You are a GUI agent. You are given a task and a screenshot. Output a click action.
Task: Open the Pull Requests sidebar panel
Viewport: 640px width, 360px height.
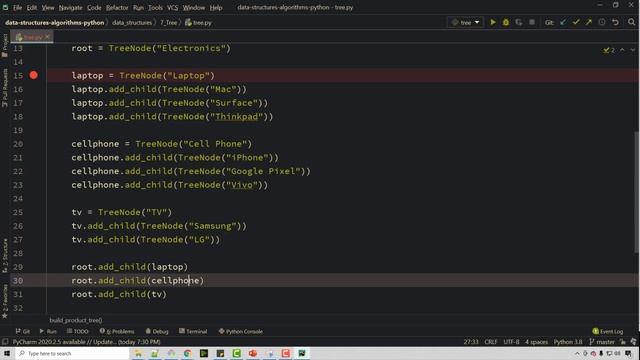(x=5, y=88)
